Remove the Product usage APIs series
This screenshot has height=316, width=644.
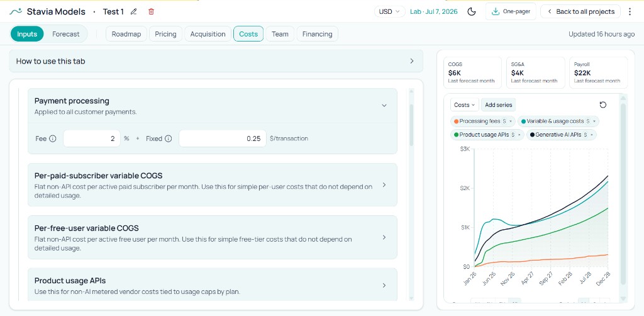[x=519, y=134]
